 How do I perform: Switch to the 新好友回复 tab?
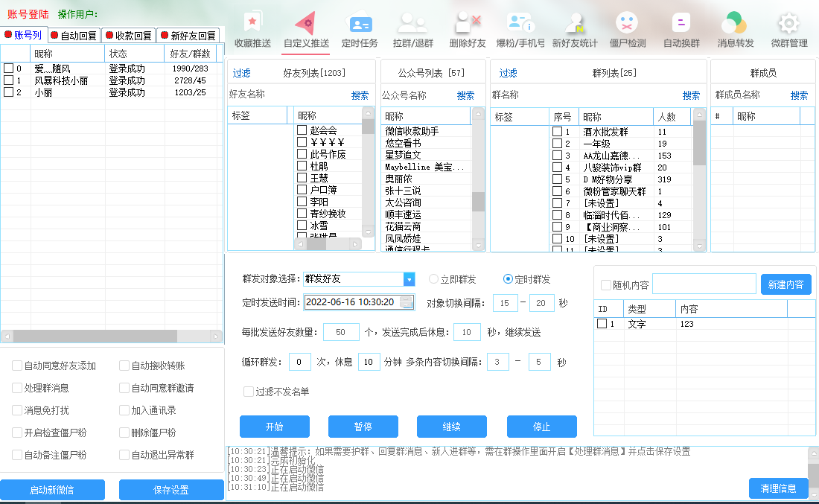click(188, 36)
